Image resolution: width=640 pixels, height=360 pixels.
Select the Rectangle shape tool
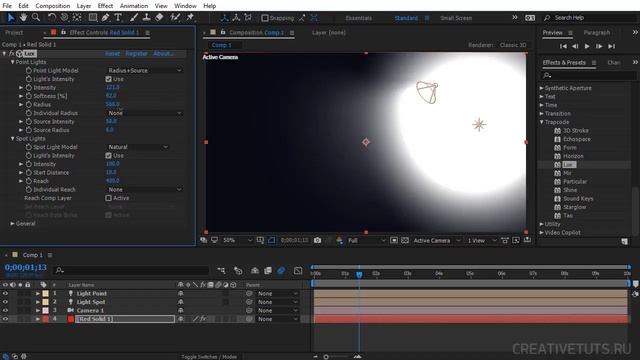pyautogui.click(x=93, y=18)
